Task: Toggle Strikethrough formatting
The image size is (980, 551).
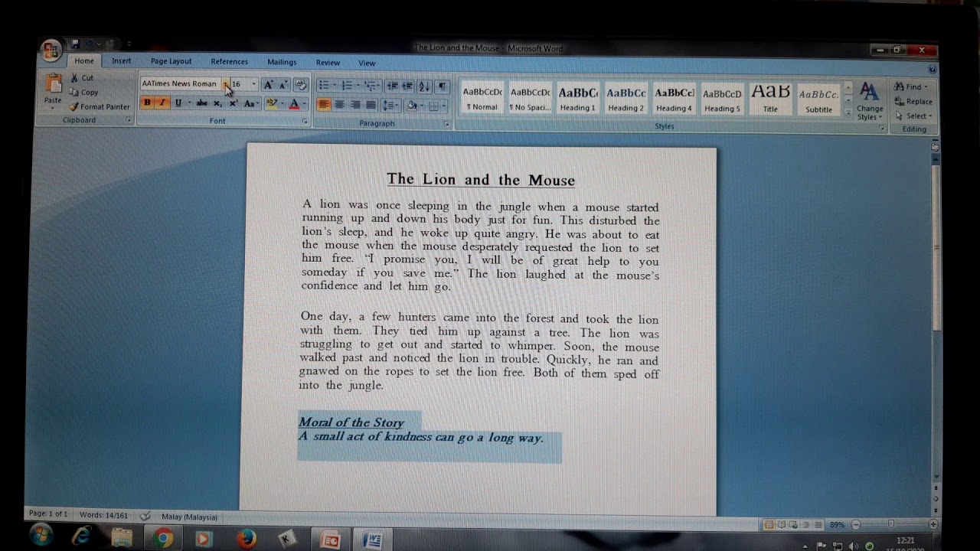Action: pyautogui.click(x=201, y=103)
